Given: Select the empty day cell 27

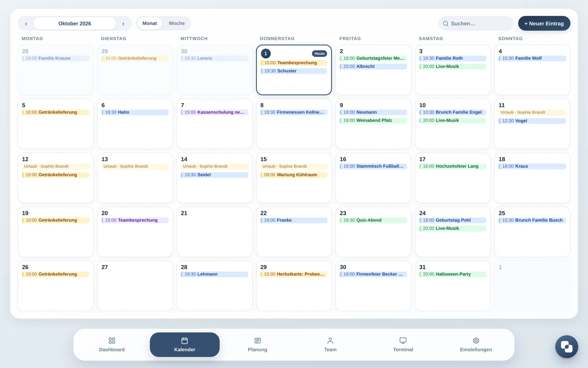Looking at the screenshot, I should tap(135, 286).
